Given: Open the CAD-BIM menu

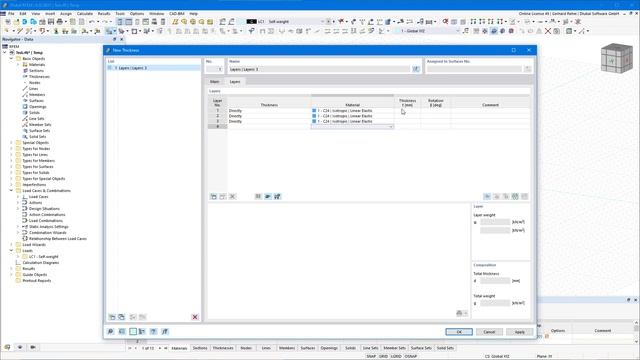Looking at the screenshot, I should pyautogui.click(x=176, y=13).
